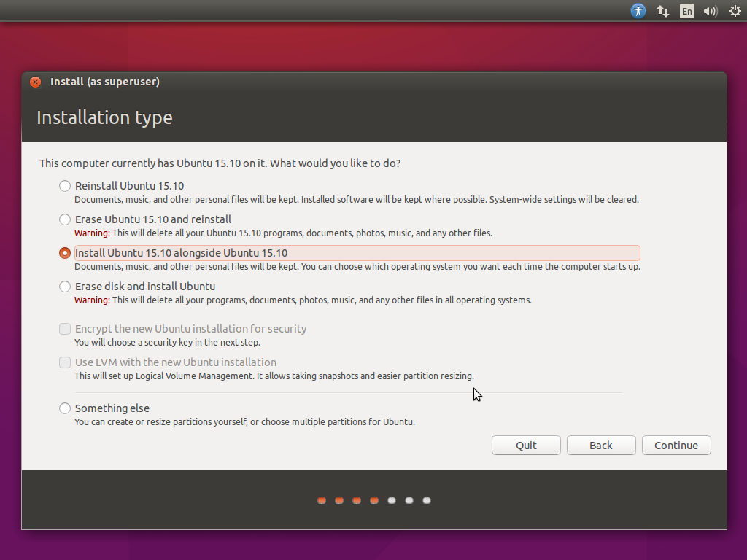
Task: Open the system power gear menu
Action: click(735, 11)
